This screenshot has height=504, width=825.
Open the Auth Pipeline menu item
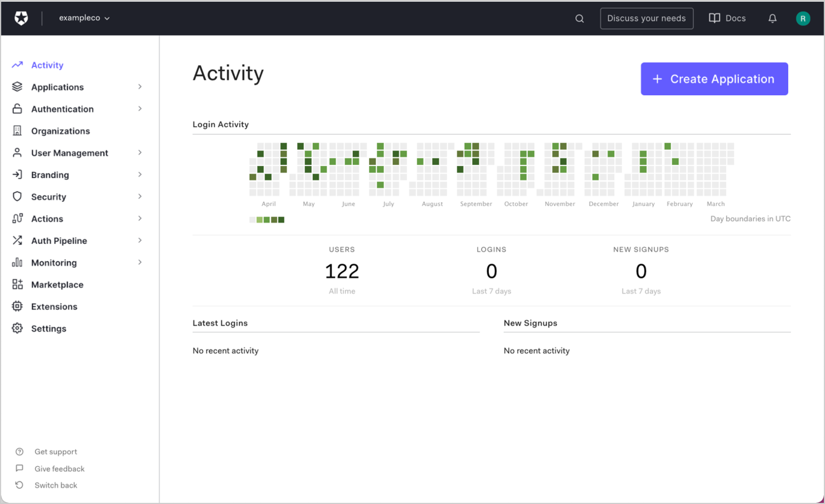59,240
